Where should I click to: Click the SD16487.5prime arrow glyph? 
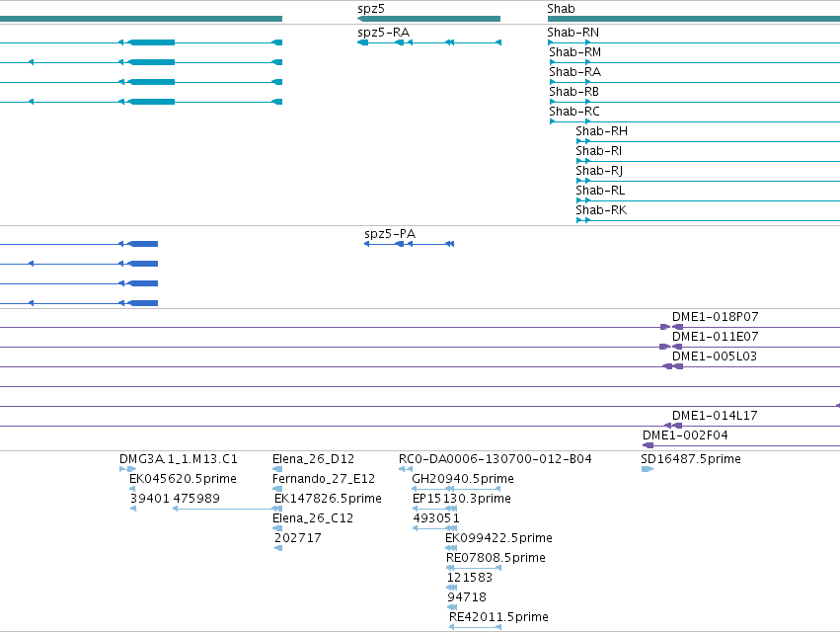[648, 469]
